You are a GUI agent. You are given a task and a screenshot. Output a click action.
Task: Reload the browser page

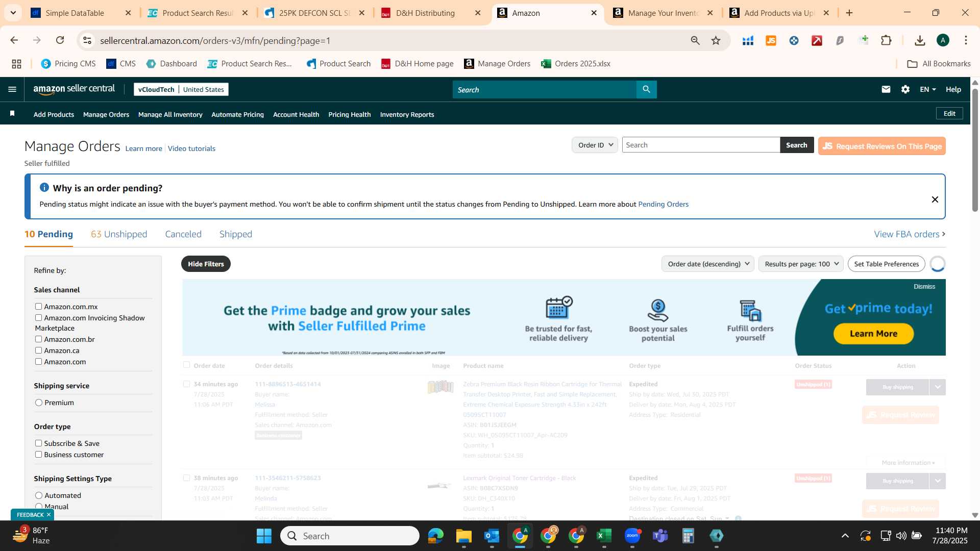pyautogui.click(x=60, y=40)
